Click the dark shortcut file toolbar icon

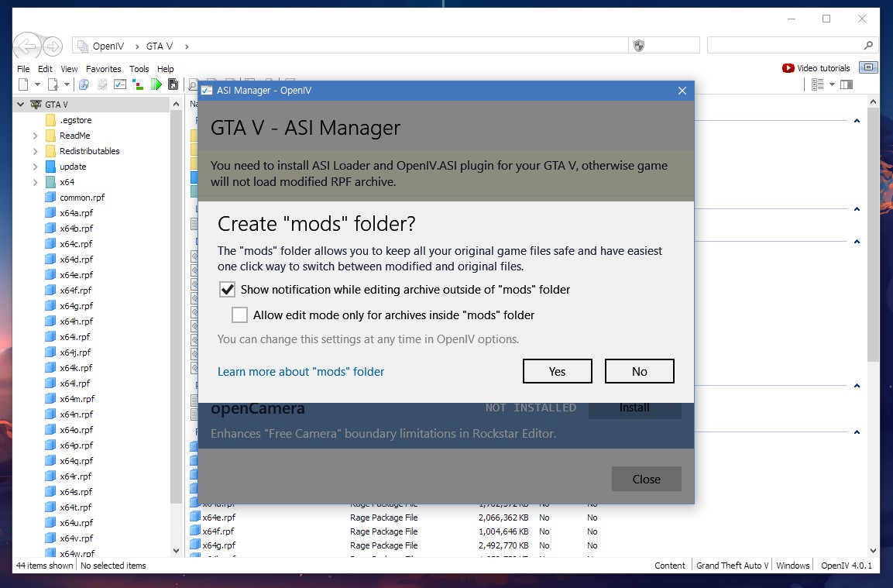pyautogui.click(x=173, y=85)
